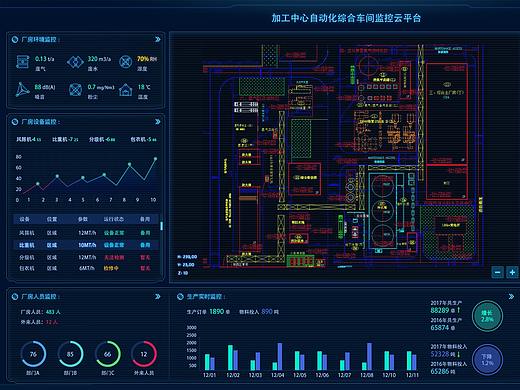This screenshot has width=520, height=390.
Task: Click the 12/11 date label on bar chart
Action: coord(412,375)
